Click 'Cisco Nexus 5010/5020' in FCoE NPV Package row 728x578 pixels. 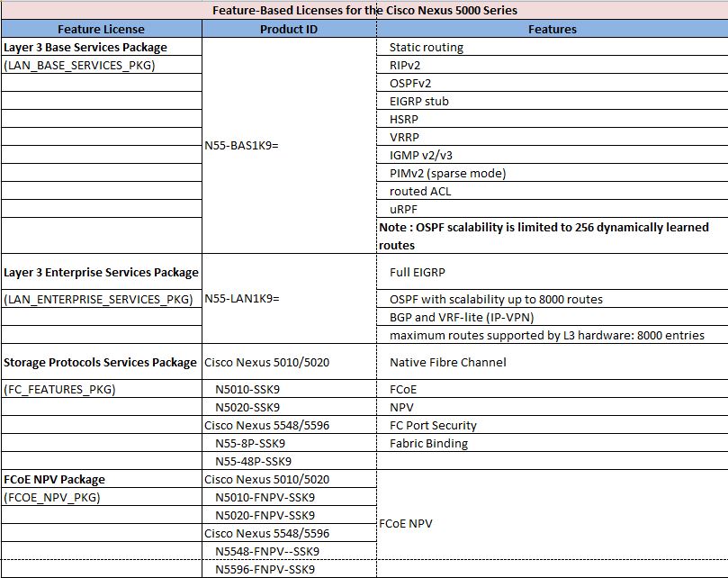point(289,479)
